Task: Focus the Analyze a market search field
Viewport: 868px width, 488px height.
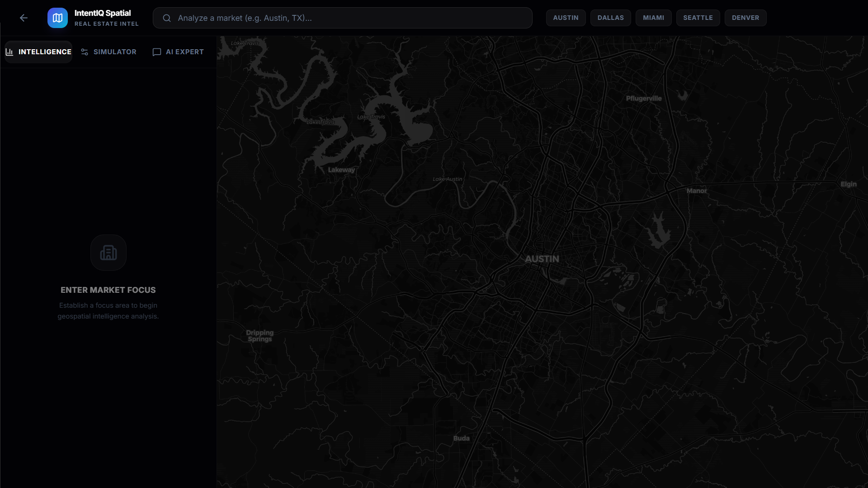Action: click(348, 18)
